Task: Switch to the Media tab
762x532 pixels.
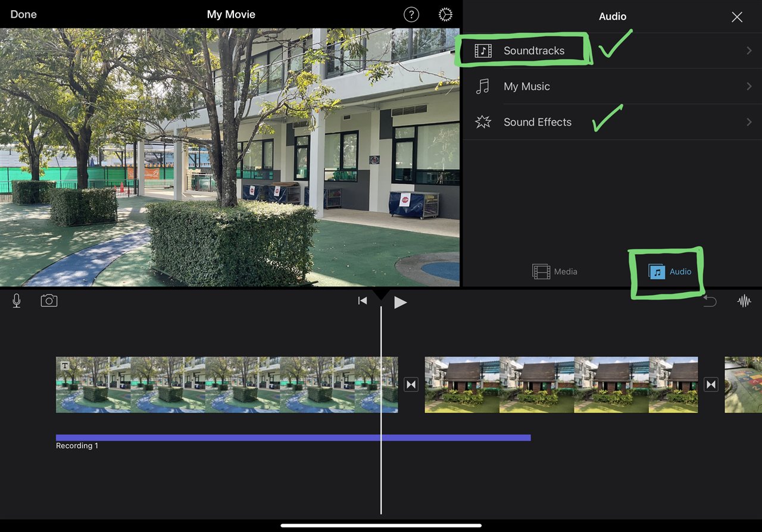Action: (x=555, y=271)
